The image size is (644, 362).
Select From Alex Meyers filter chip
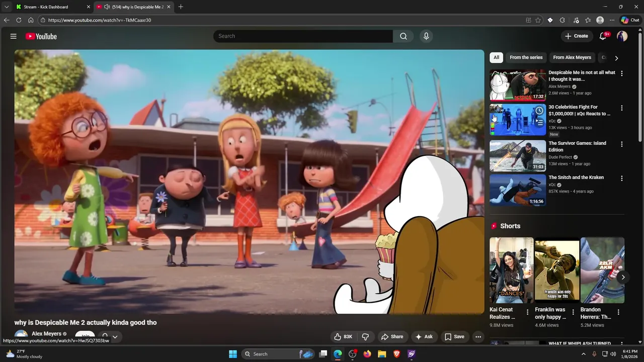[572, 57]
